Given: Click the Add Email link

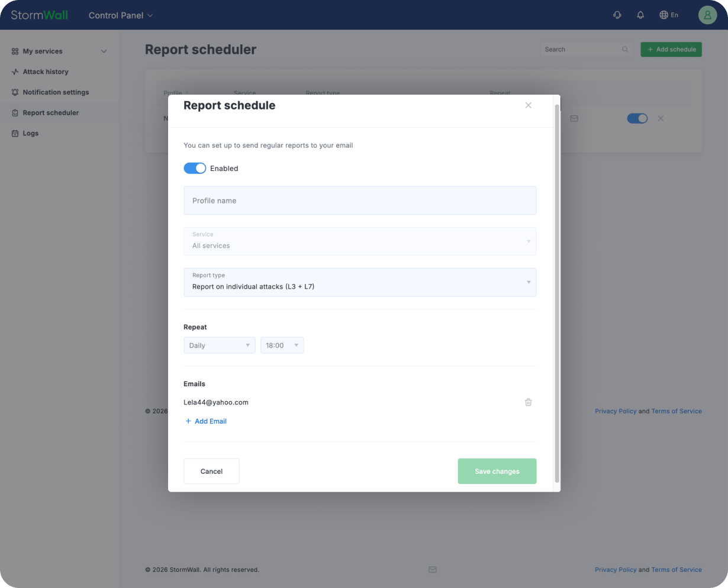Looking at the screenshot, I should coord(206,421).
